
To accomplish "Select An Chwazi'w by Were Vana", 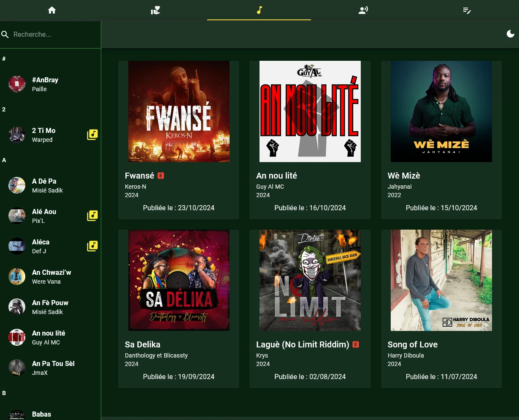I will point(50,276).
